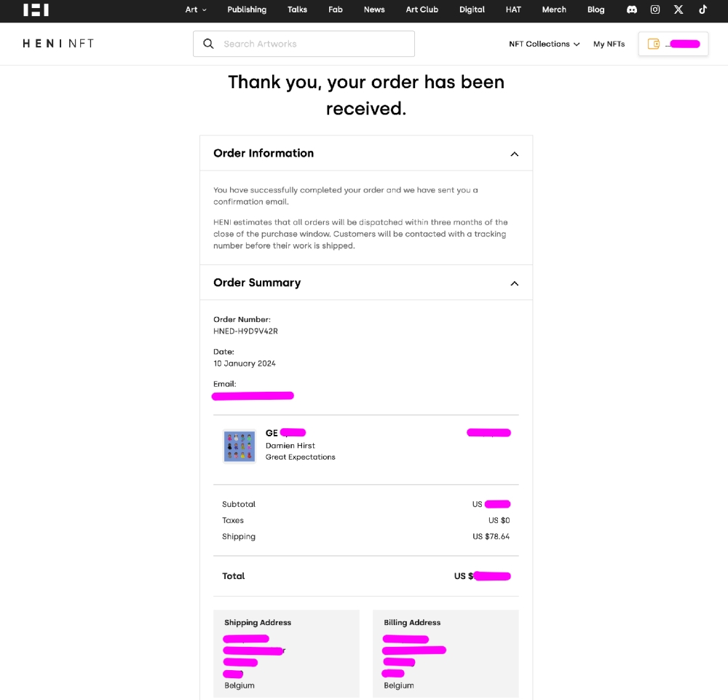Open the Publishing menu item
Viewport: 728px width, 700px height.
coord(247,9)
